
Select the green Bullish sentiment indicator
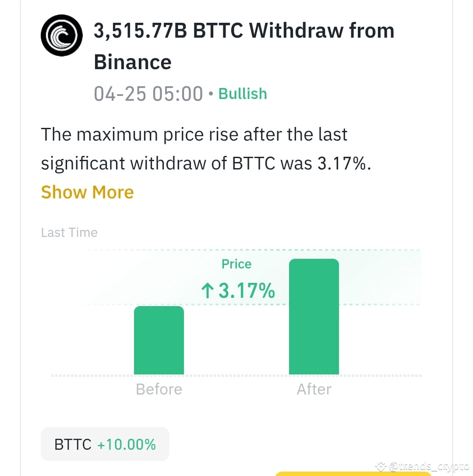pyautogui.click(x=243, y=93)
